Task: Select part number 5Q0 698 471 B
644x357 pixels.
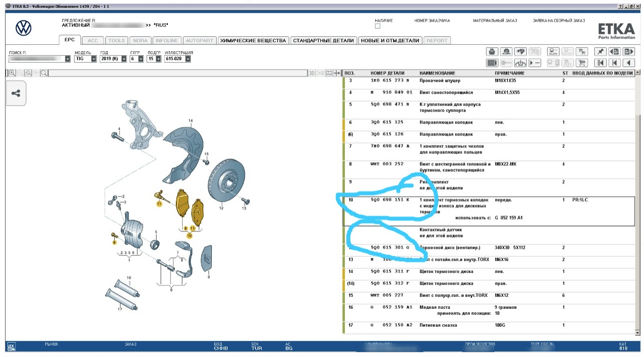Action: pos(390,104)
